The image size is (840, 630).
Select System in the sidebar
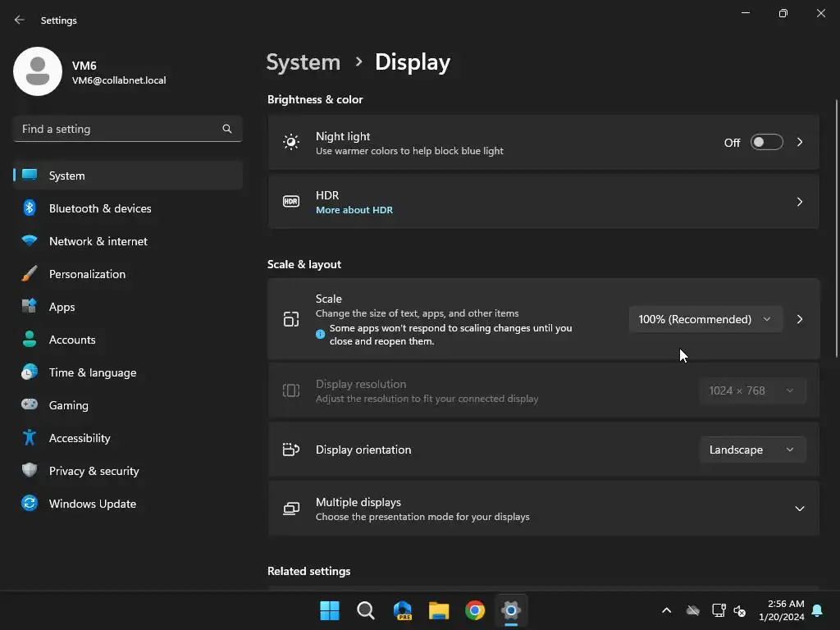point(128,176)
